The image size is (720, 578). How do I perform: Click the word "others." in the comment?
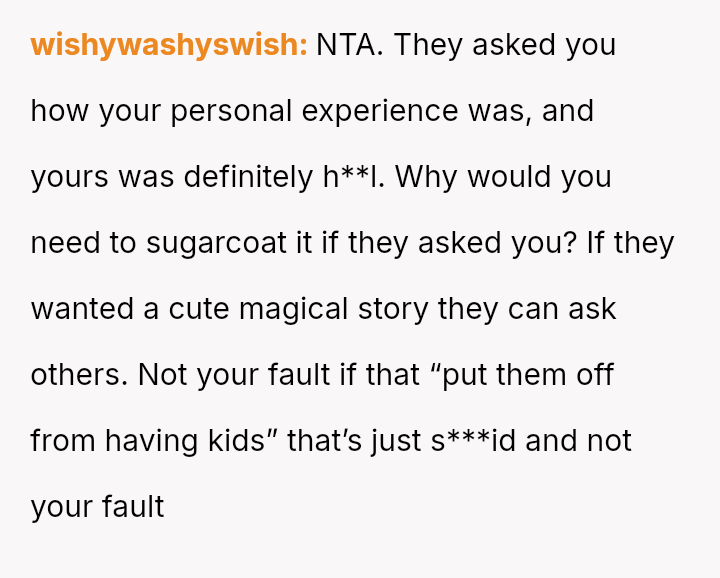80,375
